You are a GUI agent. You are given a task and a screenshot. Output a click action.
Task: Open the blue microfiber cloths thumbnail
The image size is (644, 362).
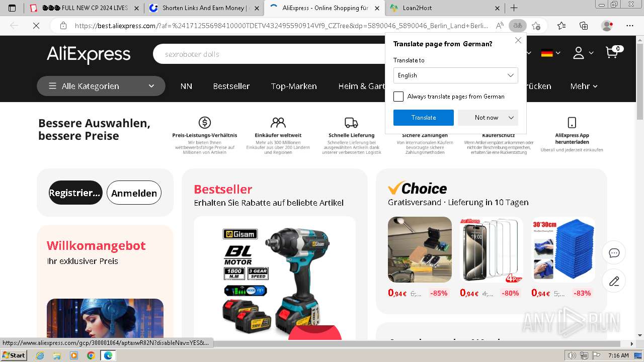click(x=563, y=249)
